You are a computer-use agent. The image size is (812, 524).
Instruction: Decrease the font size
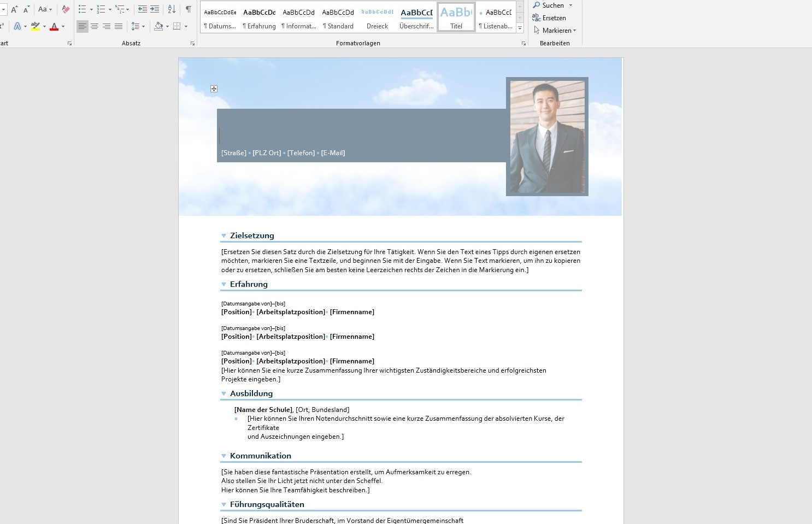(26, 9)
